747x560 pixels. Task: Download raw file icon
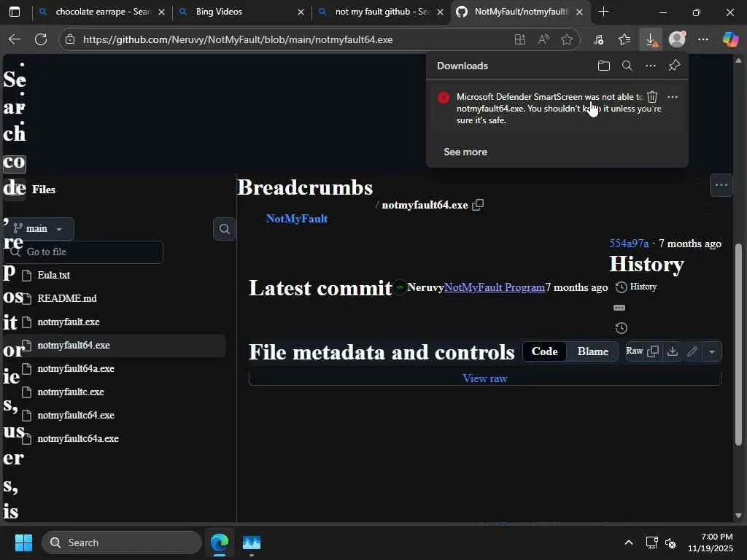tap(672, 351)
